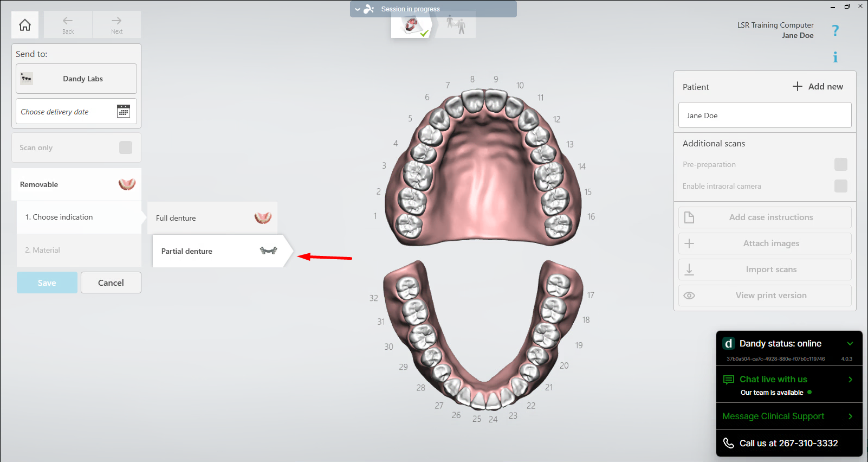Enable the Pre-preparation scan checkbox

(840, 164)
